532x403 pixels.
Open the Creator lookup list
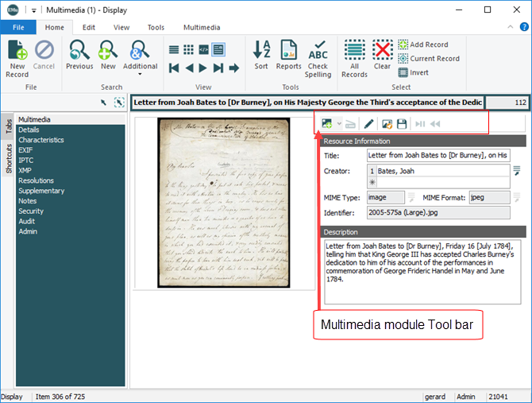tap(516, 170)
